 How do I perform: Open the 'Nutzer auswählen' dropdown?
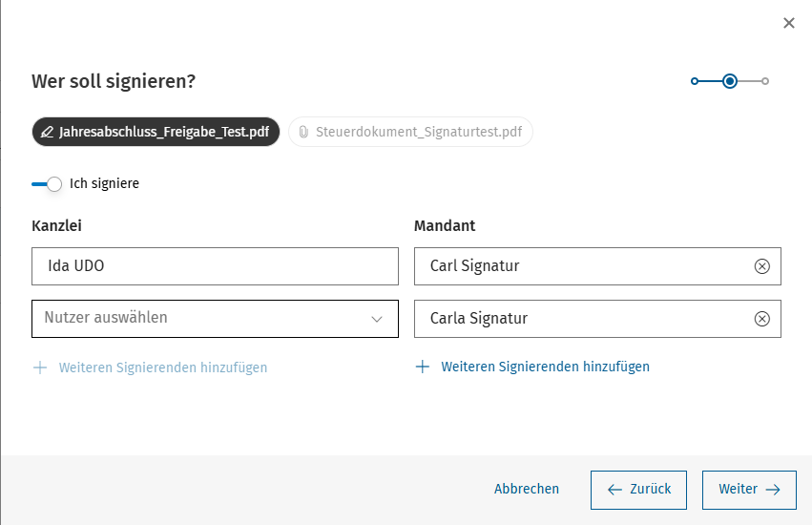(215, 318)
